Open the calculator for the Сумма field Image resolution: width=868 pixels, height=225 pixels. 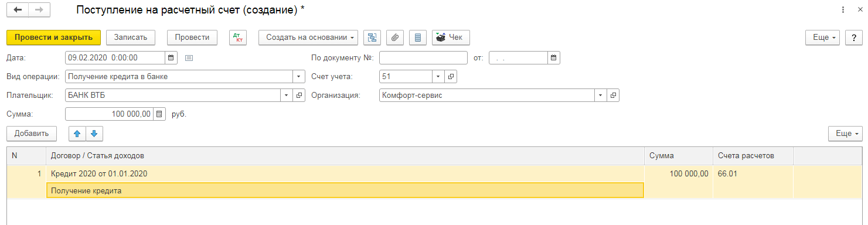pos(160,114)
